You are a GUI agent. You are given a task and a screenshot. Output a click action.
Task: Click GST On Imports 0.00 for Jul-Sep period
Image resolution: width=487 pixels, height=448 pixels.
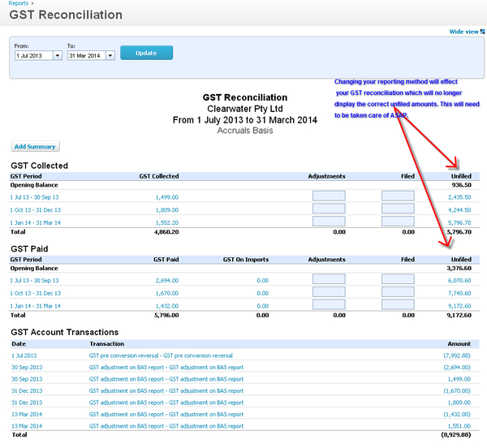261,280
